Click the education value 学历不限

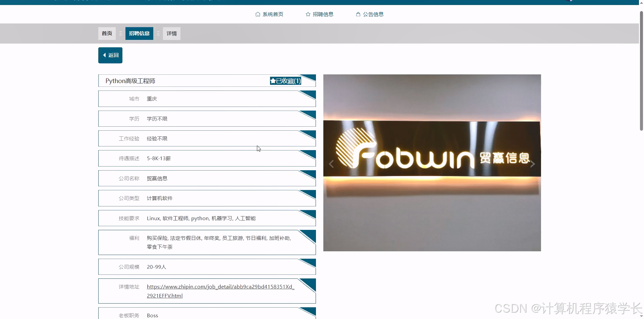coord(157,119)
